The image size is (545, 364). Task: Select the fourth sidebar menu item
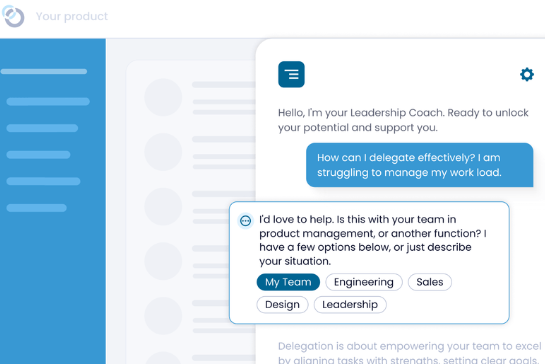(x=43, y=181)
